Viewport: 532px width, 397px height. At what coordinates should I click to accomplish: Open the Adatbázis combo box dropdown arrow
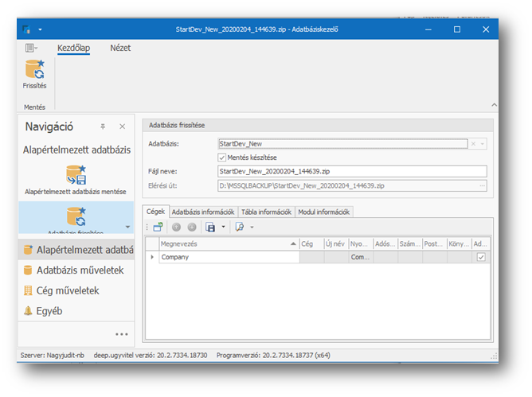tap(482, 144)
